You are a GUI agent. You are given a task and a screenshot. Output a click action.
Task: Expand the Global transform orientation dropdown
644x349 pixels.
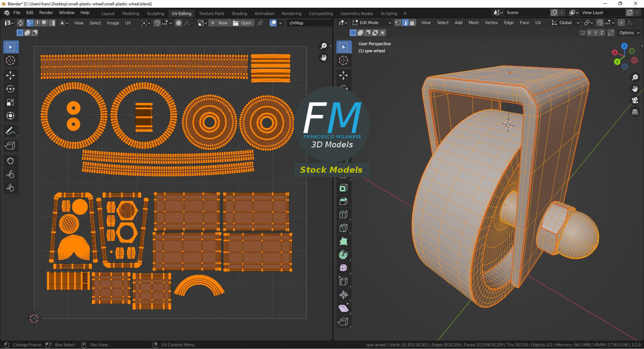[x=566, y=23]
